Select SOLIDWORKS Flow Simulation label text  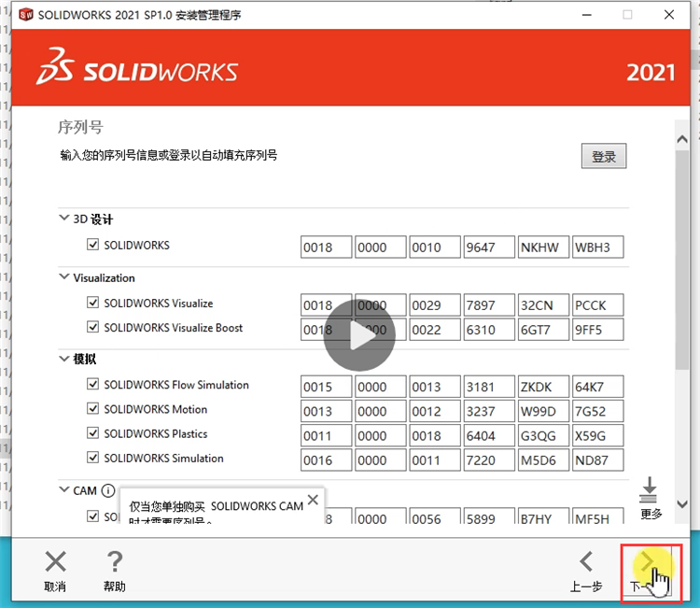[176, 385]
